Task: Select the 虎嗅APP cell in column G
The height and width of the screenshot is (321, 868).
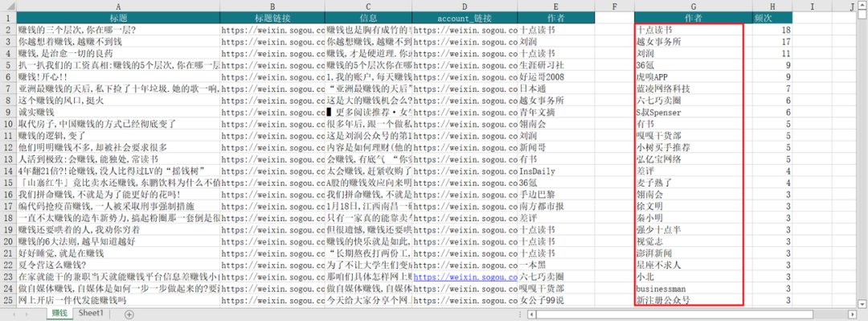Action: [x=693, y=77]
